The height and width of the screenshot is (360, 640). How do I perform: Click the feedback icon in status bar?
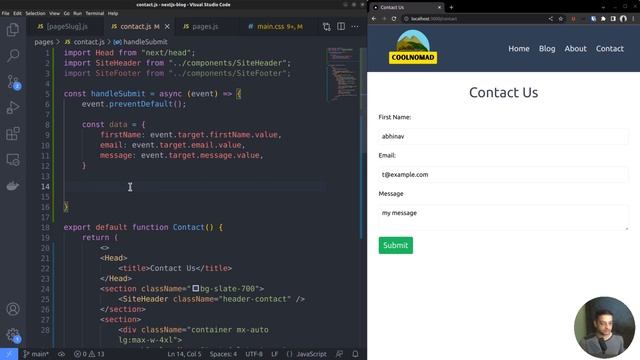click(x=339, y=354)
